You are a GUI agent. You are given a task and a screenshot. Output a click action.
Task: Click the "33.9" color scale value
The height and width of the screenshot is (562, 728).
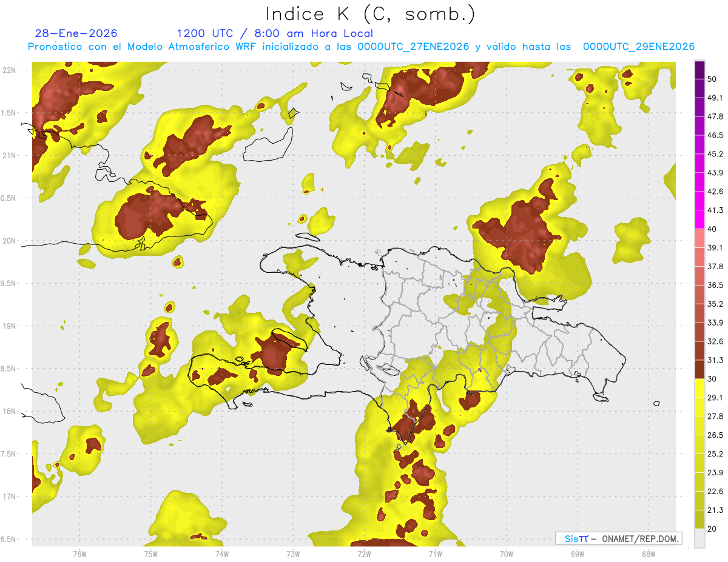point(715,323)
